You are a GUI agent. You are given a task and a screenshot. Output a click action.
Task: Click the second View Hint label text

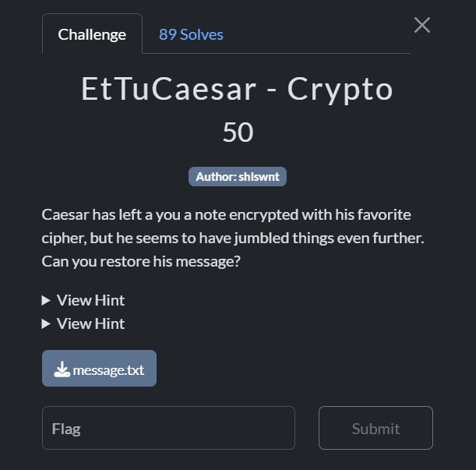[x=90, y=323]
